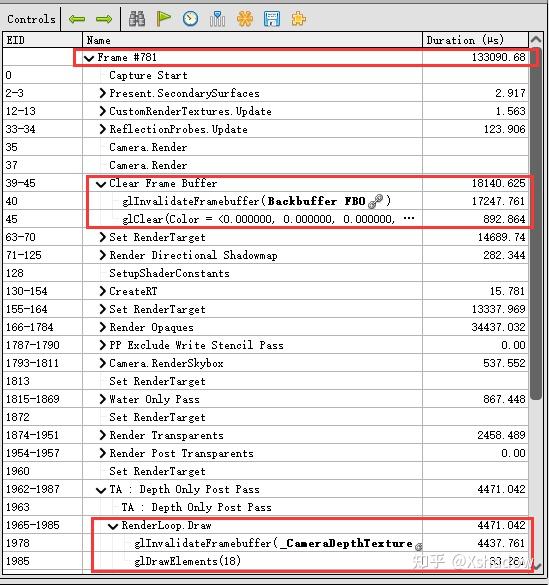Expand the CreateRT row
The width and height of the screenshot is (549, 585).
[x=103, y=291]
